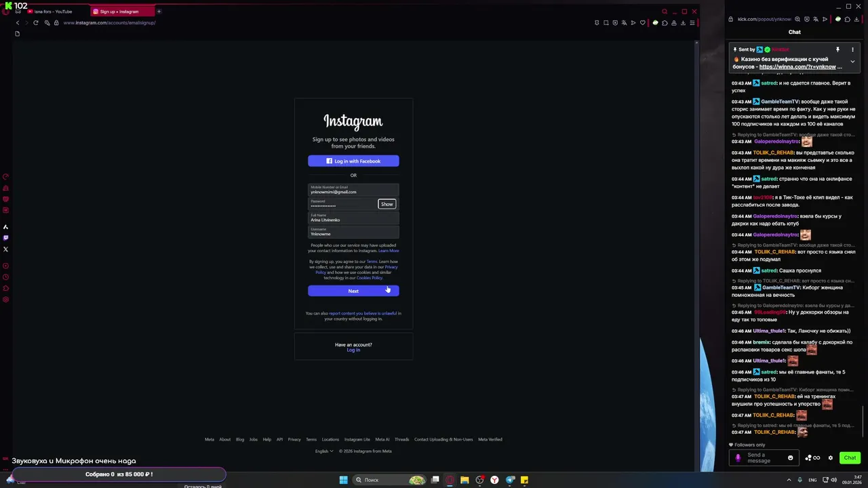This screenshot has width=868, height=488.
Task: Click username bremix in chat
Action: (x=761, y=342)
